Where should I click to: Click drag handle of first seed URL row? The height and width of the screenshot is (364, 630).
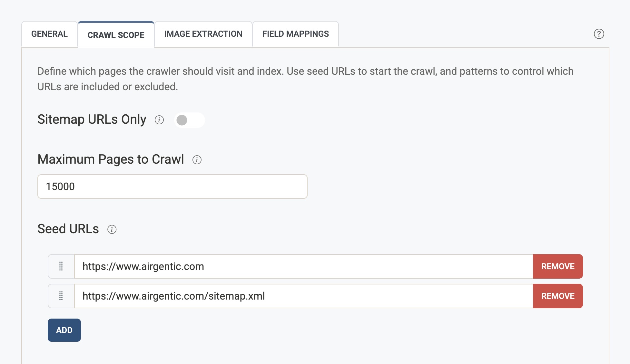pyautogui.click(x=61, y=266)
